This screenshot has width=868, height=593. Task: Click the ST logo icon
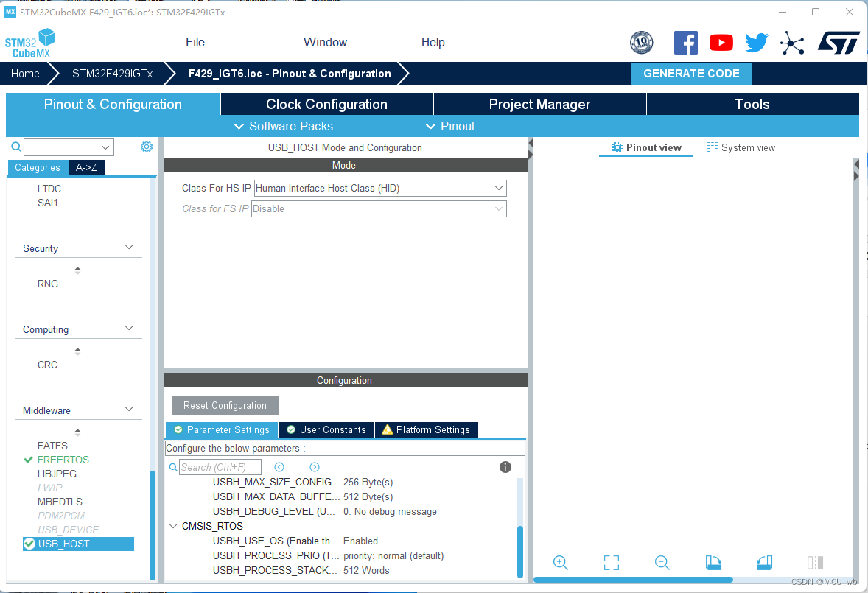click(839, 43)
